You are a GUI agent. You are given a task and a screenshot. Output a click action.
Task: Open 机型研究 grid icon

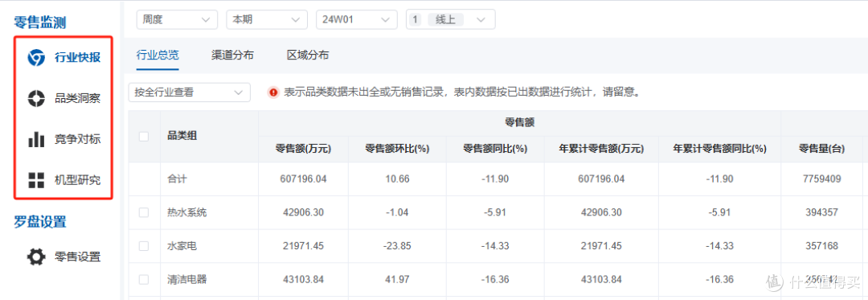pos(36,180)
